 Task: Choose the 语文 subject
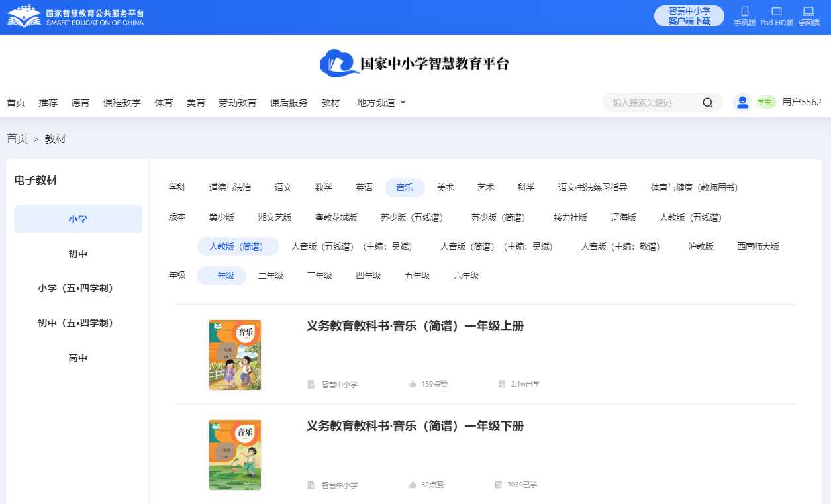click(x=283, y=188)
